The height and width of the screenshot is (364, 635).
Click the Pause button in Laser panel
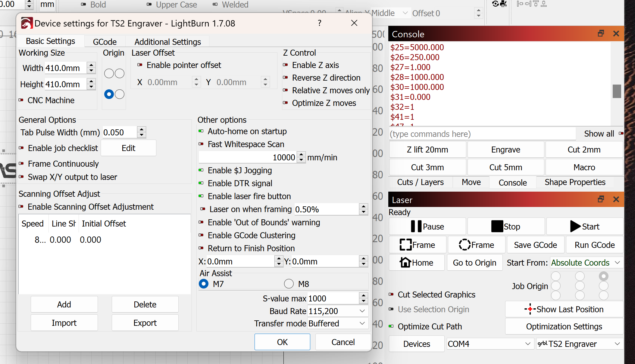(x=427, y=227)
